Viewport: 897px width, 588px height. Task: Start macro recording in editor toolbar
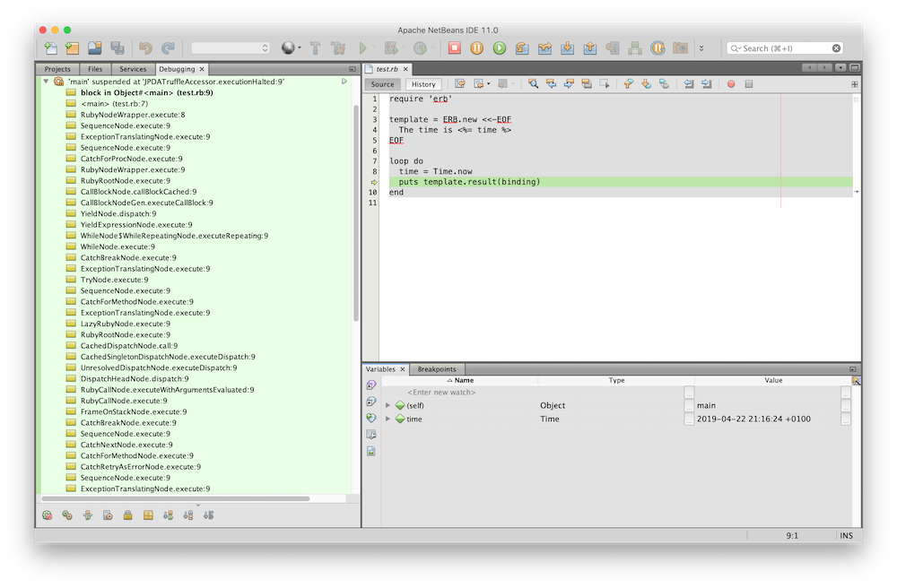pyautogui.click(x=731, y=84)
